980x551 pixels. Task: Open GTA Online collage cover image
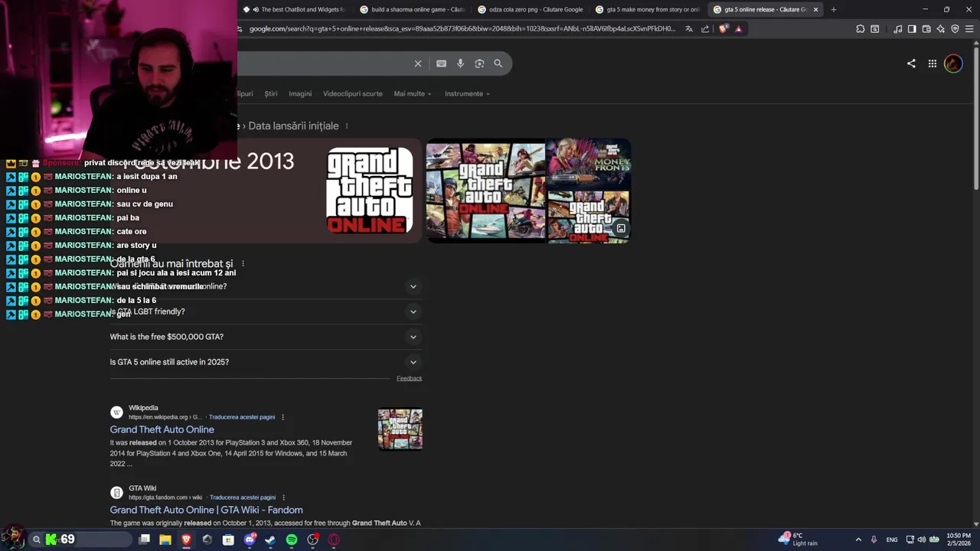485,191
